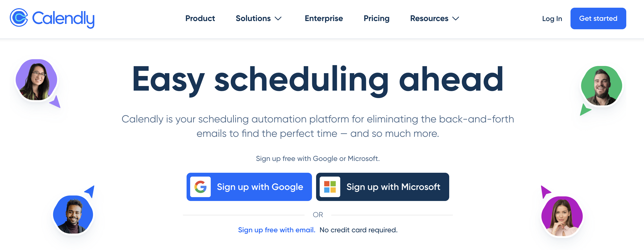Click the blue arrow cursor icon
Image resolution: width=644 pixels, height=250 pixels.
tap(90, 191)
